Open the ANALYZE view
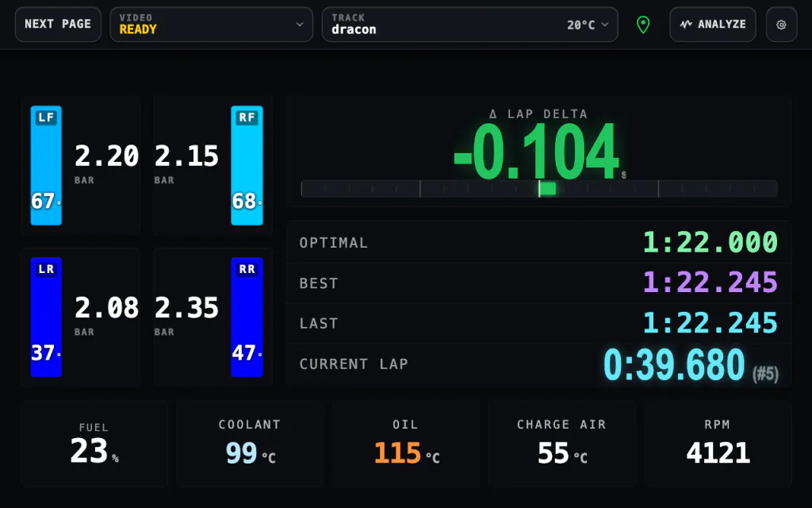The width and height of the screenshot is (812, 508). coord(713,25)
